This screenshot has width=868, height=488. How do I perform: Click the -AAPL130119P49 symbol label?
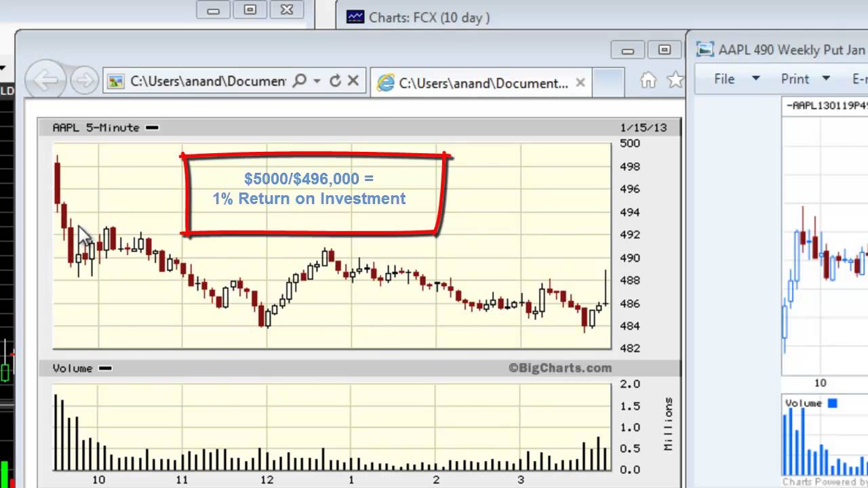point(827,105)
